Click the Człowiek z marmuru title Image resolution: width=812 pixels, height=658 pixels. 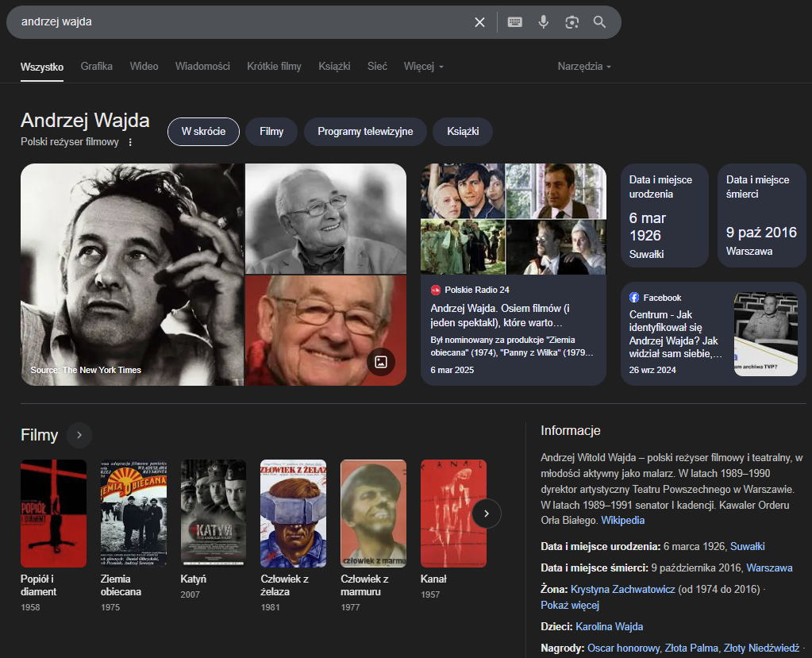[x=364, y=586]
